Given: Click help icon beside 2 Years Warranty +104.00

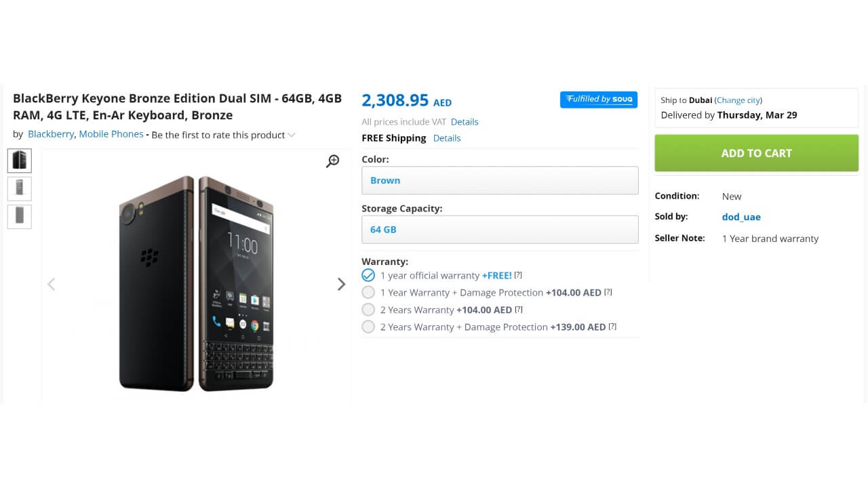Looking at the screenshot, I should [518, 310].
